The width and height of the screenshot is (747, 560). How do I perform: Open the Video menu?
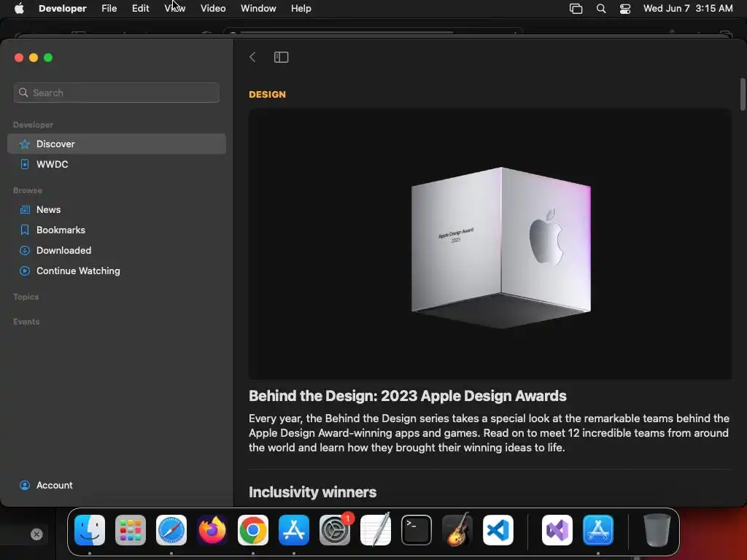coord(213,9)
